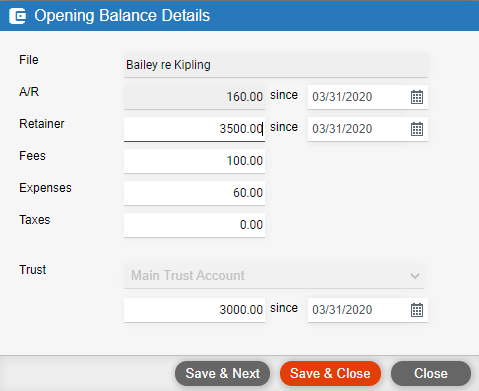The width and height of the screenshot is (479, 391).
Task: Open the Retainer since-date calendar picker
Action: point(417,129)
